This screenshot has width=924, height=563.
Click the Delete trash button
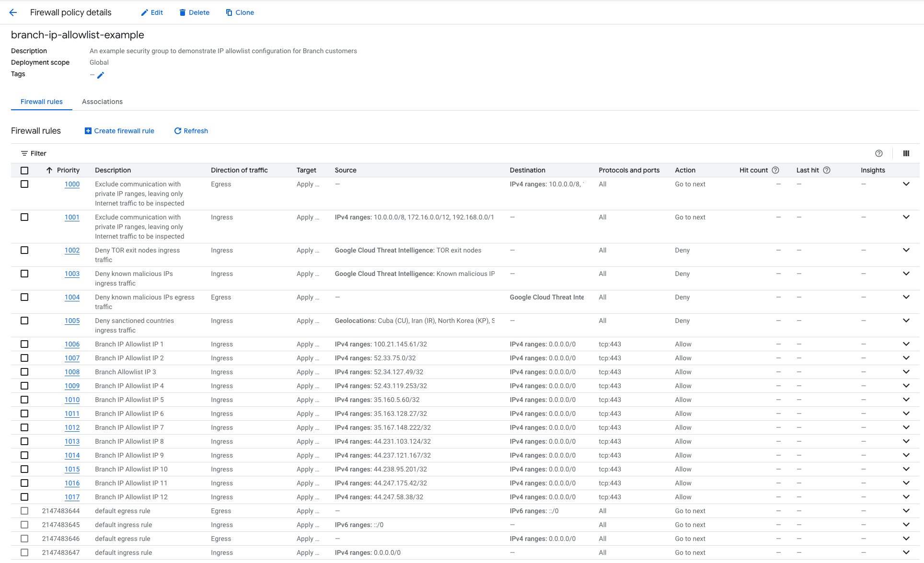[x=194, y=12]
